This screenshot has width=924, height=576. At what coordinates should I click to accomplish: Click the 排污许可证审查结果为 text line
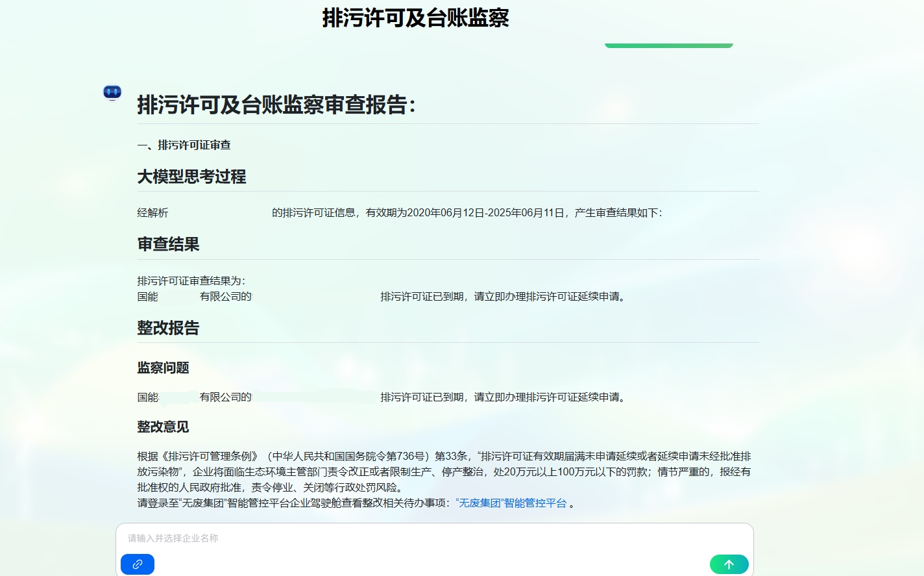click(191, 281)
